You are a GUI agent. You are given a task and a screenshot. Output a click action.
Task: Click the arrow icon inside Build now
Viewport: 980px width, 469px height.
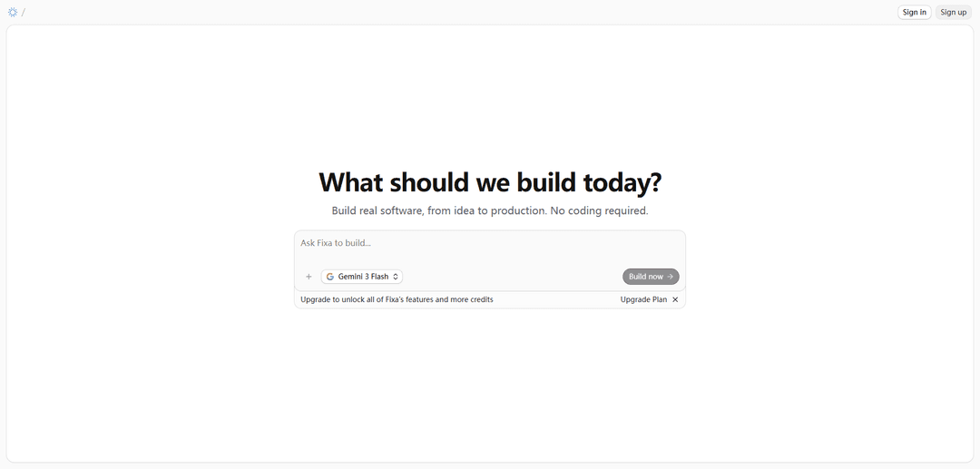point(671,277)
